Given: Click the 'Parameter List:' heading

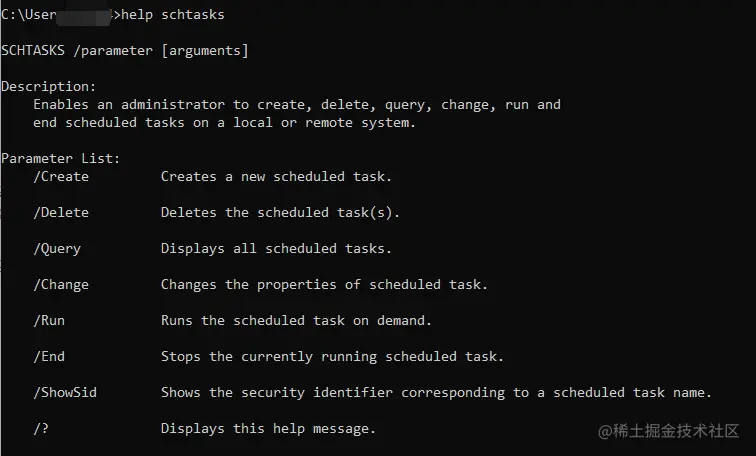Looking at the screenshot, I should [x=61, y=159].
